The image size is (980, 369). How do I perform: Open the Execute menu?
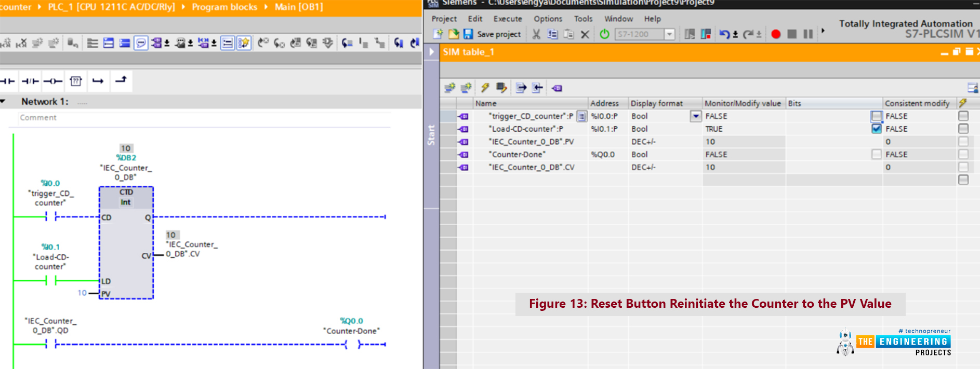pos(508,19)
